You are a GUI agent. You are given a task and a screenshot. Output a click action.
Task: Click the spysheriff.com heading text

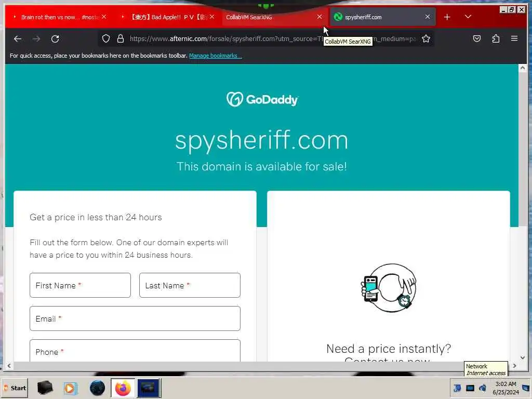pos(262,140)
